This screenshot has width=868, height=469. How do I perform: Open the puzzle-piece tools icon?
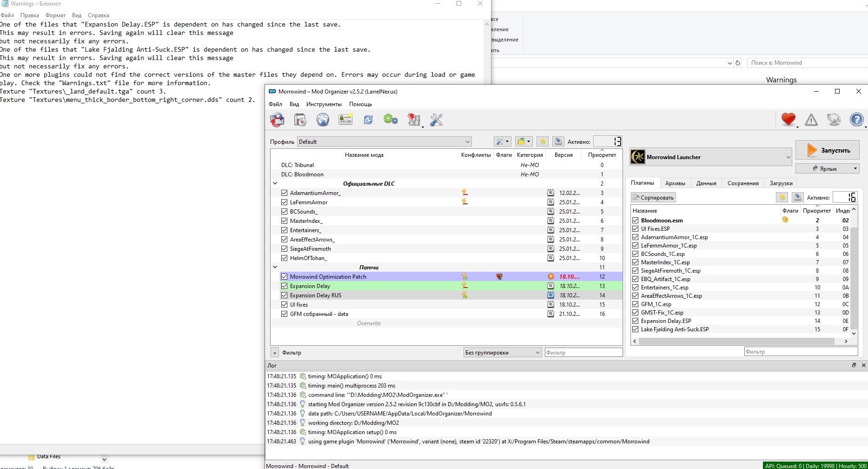coord(414,120)
